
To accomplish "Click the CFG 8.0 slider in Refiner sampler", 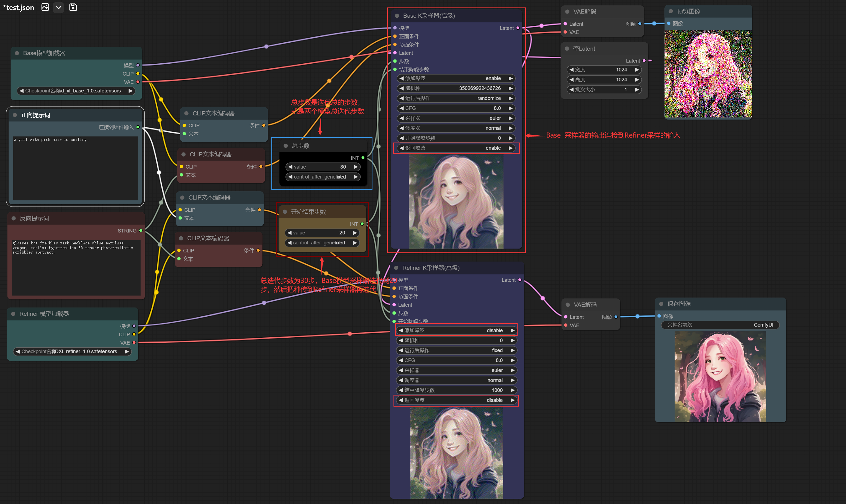I will 456,360.
